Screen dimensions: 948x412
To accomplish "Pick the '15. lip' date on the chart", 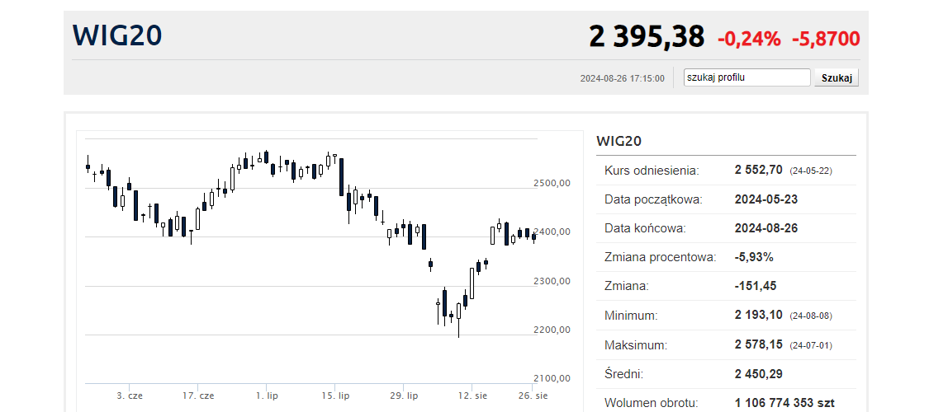I will [x=337, y=396].
